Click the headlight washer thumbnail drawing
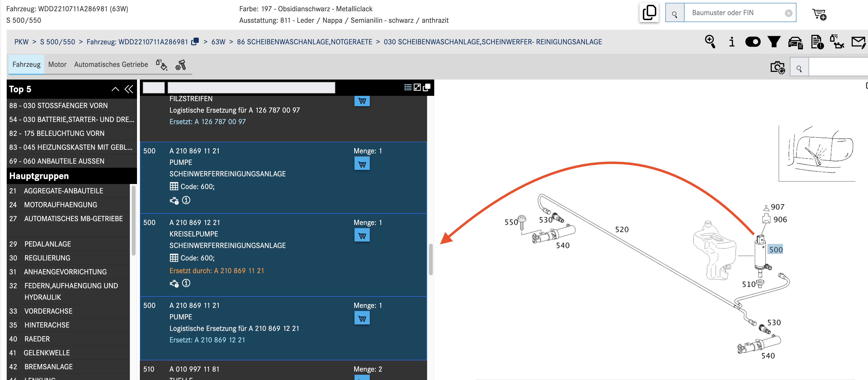Viewport: 868px width, 380px height. pos(817,154)
